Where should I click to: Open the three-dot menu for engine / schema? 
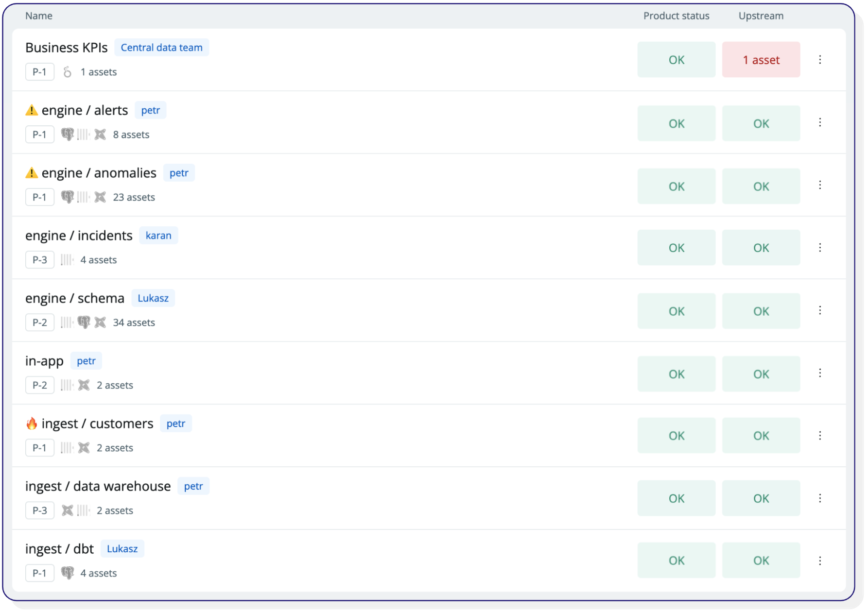tap(820, 310)
